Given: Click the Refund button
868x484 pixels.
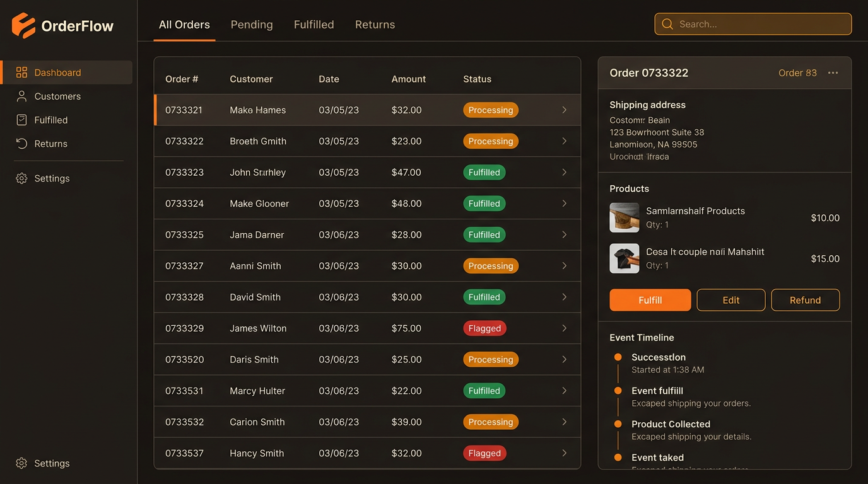Looking at the screenshot, I should 806,300.
